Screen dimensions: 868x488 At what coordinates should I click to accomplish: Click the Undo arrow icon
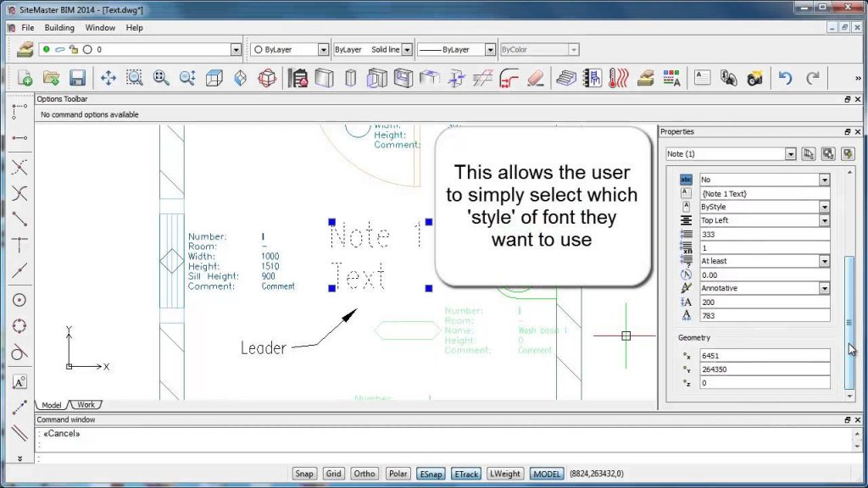[x=785, y=78]
